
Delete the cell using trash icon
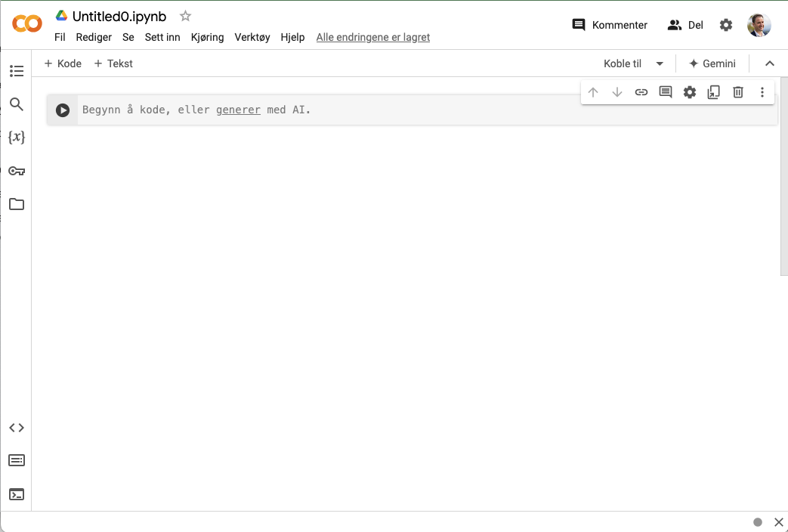[x=738, y=92]
